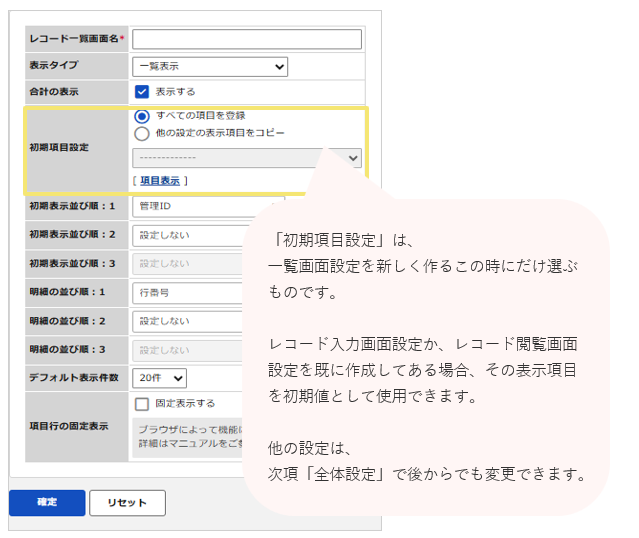Click the 項目行の固定表示 row label
This screenshot has height=538, width=639.
point(69,426)
